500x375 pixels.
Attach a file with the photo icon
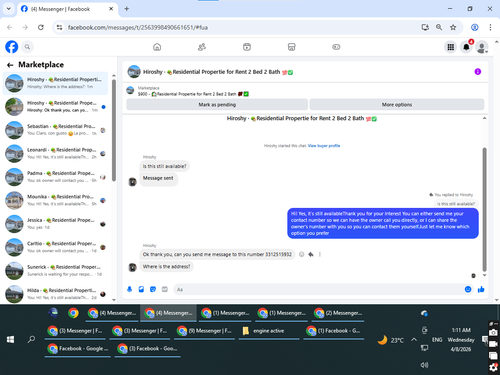pos(141,289)
